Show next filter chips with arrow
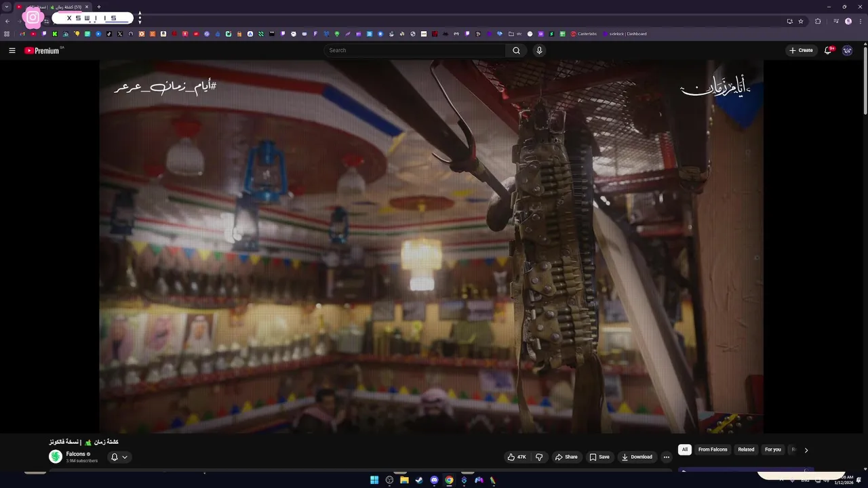The image size is (868, 488). click(806, 450)
